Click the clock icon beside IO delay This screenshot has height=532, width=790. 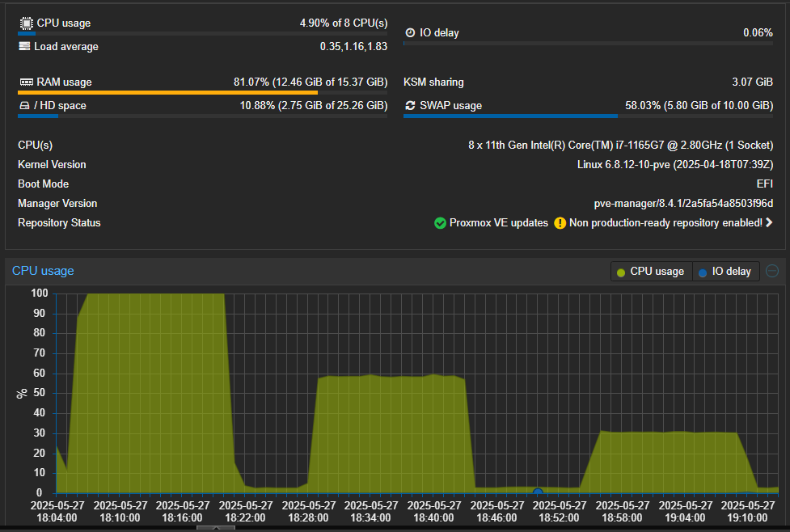[410, 33]
